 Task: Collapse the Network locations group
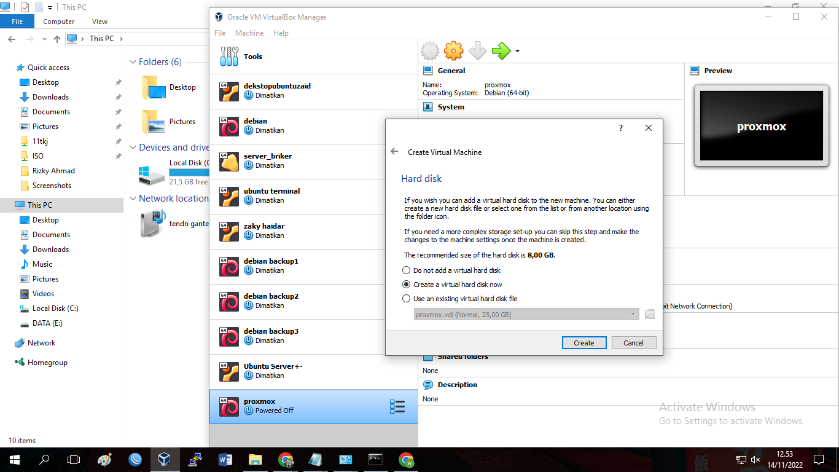pyautogui.click(x=133, y=199)
